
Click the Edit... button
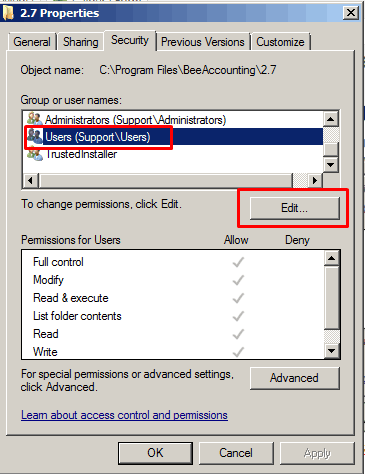click(x=295, y=208)
